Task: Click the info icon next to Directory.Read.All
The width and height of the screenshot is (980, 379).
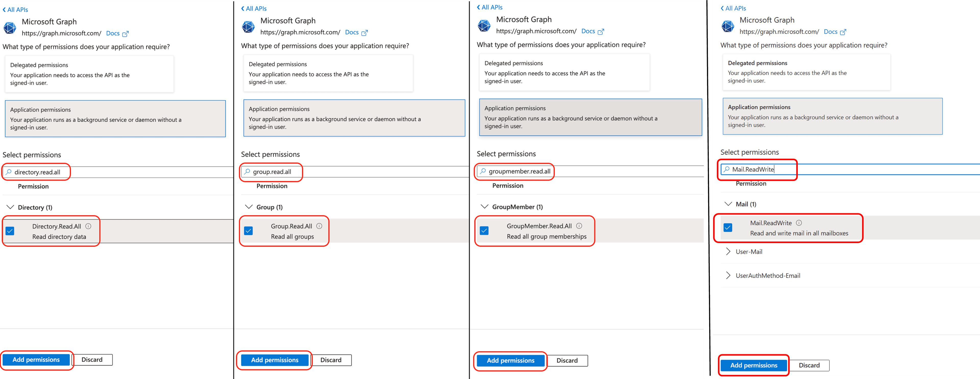Action: click(x=88, y=226)
